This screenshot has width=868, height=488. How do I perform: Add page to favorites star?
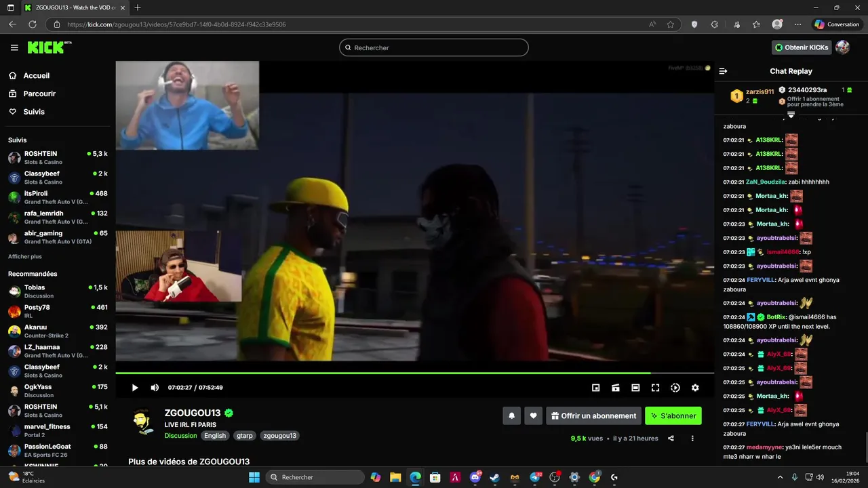[671, 24]
